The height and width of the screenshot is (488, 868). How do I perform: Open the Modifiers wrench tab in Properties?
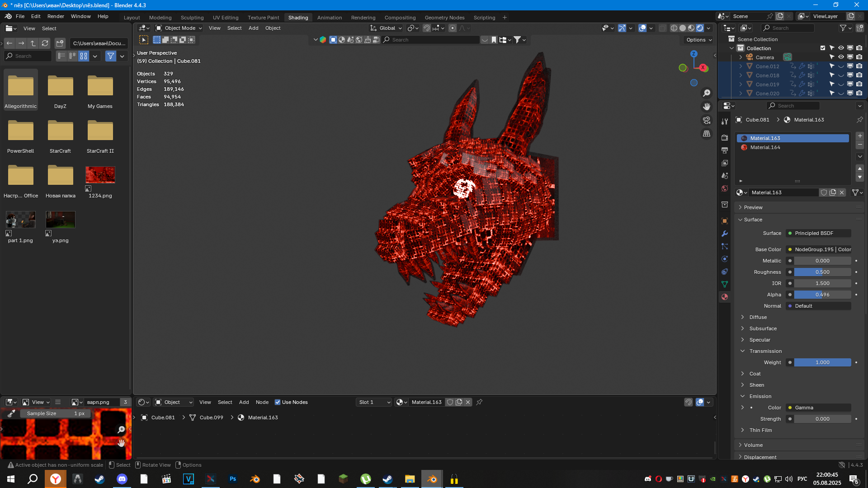click(x=725, y=234)
